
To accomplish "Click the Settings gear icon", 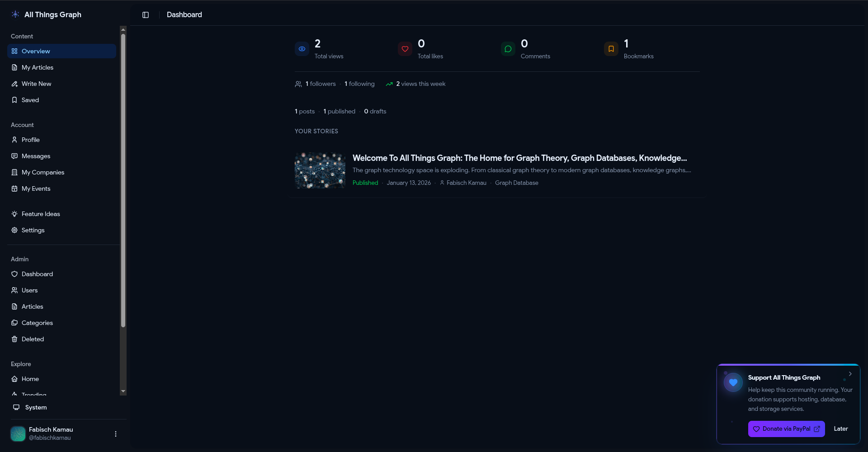I will [x=14, y=230].
